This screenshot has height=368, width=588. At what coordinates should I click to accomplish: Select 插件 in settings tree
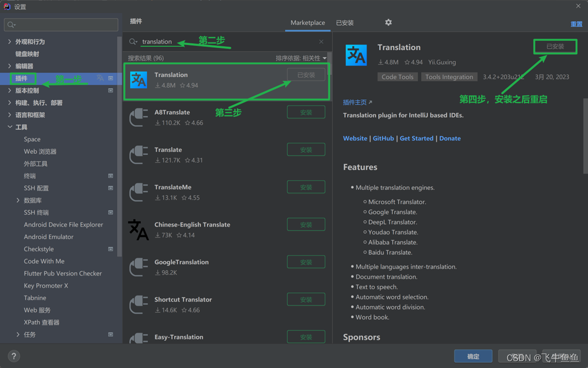21,78
